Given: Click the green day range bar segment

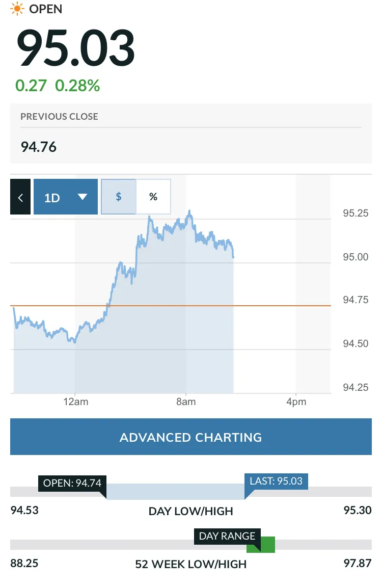Looking at the screenshot, I should pos(261,545).
